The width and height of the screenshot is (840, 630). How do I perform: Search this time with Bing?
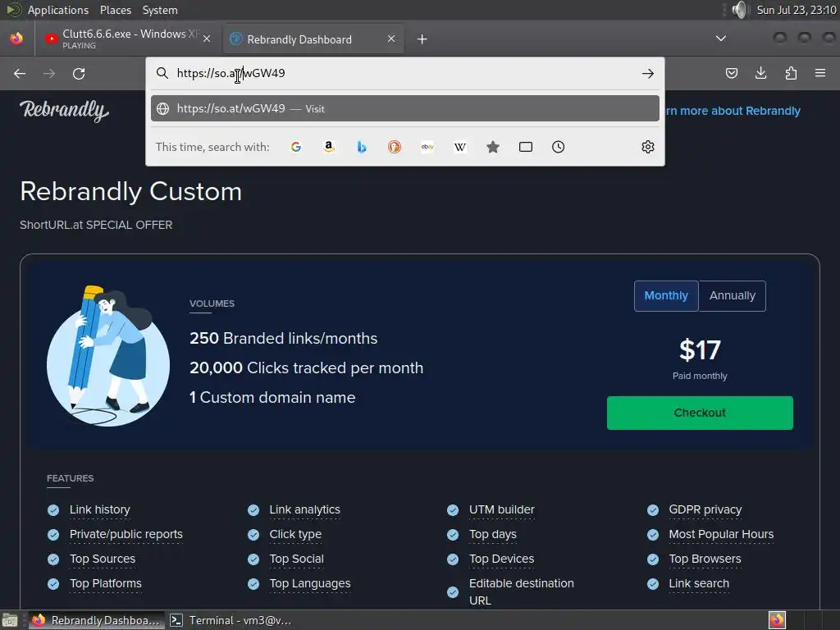click(362, 147)
